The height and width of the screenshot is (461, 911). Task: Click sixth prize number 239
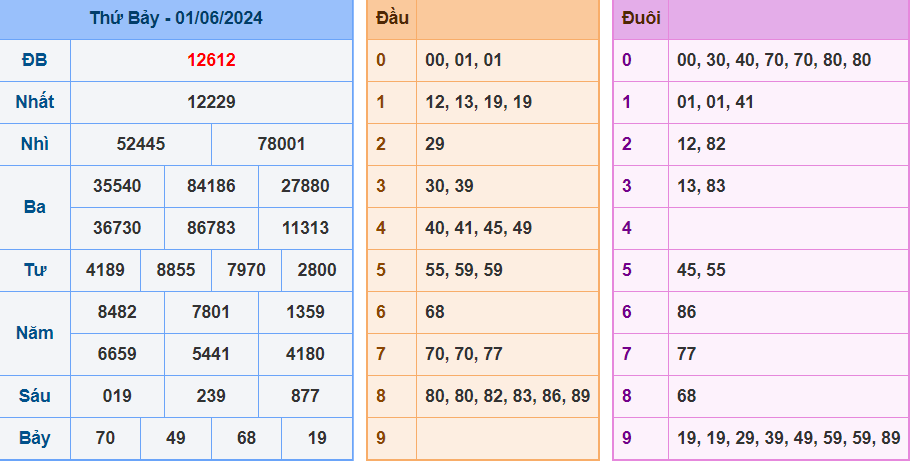pos(211,395)
